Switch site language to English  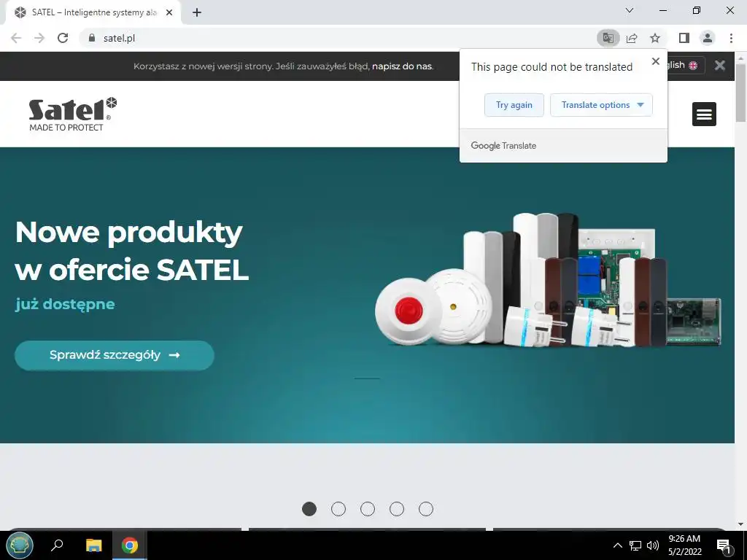coord(684,65)
